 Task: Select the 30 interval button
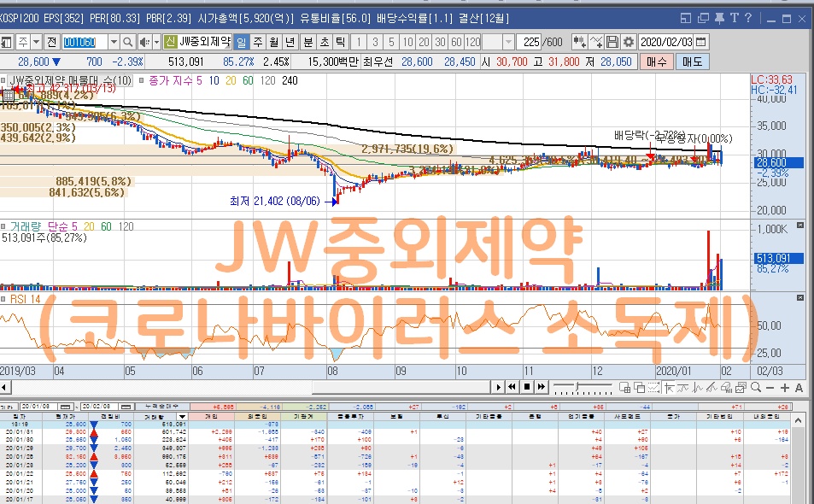tap(440, 42)
